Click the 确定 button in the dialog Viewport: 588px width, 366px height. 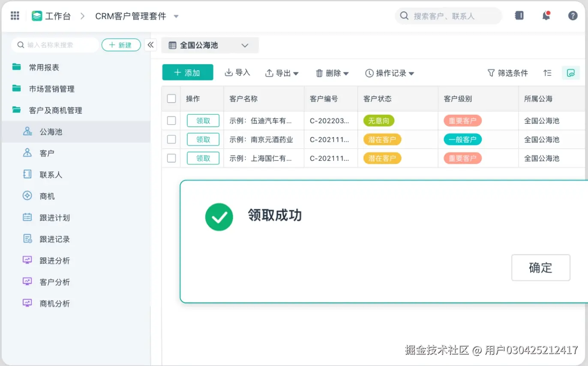coord(540,268)
